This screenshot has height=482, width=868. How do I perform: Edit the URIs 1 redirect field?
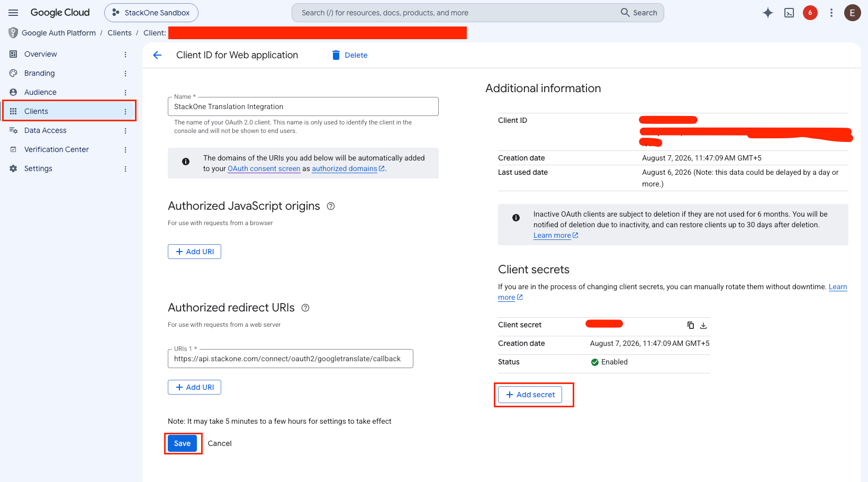291,359
